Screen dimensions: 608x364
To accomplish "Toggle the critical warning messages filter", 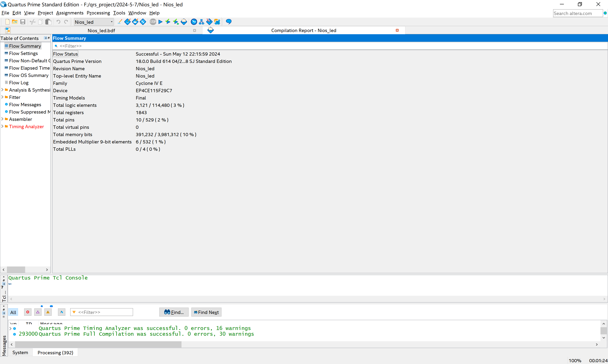I will point(38,312).
